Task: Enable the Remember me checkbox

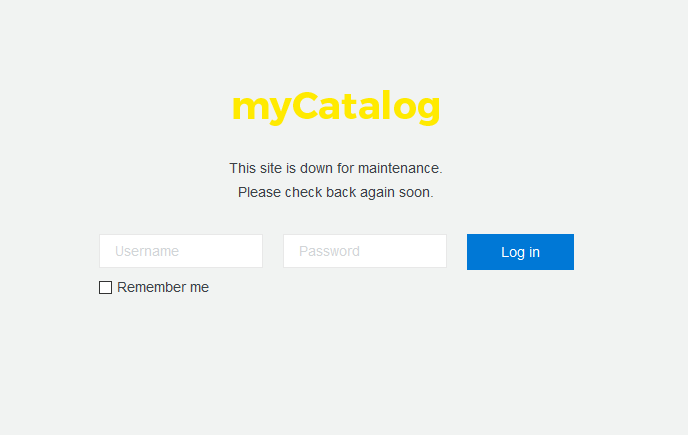Action: point(105,288)
